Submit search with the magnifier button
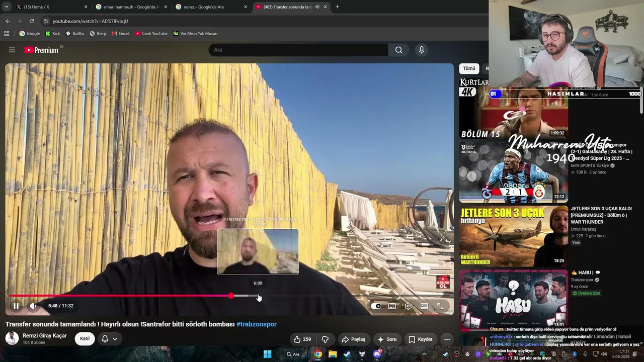644x362 pixels. [398, 50]
